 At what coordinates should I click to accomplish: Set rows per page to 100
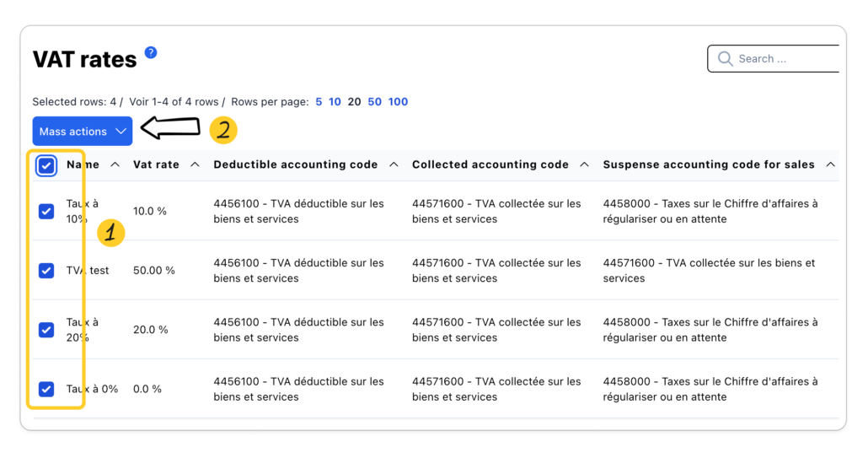tap(398, 102)
